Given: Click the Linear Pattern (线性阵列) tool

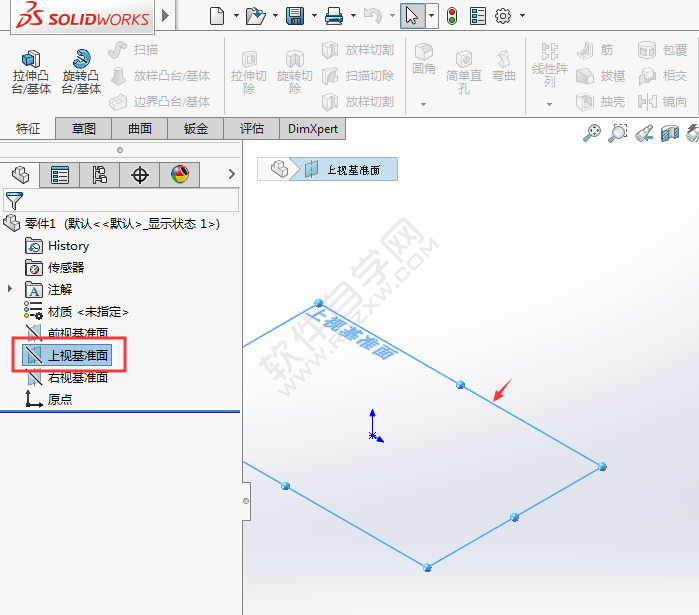Looking at the screenshot, I should pyautogui.click(x=550, y=66).
